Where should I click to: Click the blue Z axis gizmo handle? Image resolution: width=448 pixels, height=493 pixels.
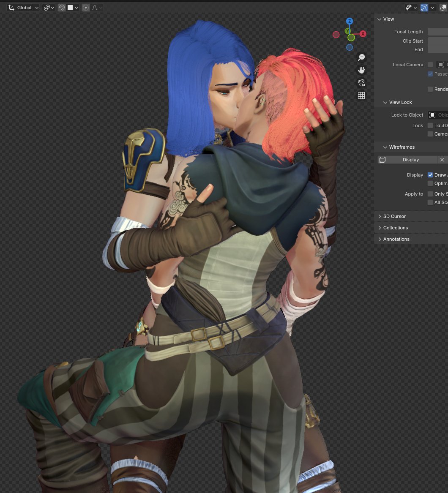point(349,21)
